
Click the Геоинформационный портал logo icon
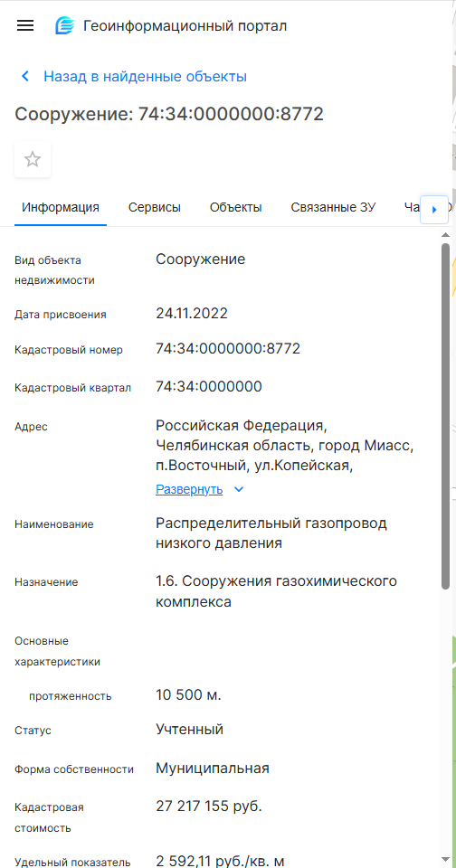[64, 25]
